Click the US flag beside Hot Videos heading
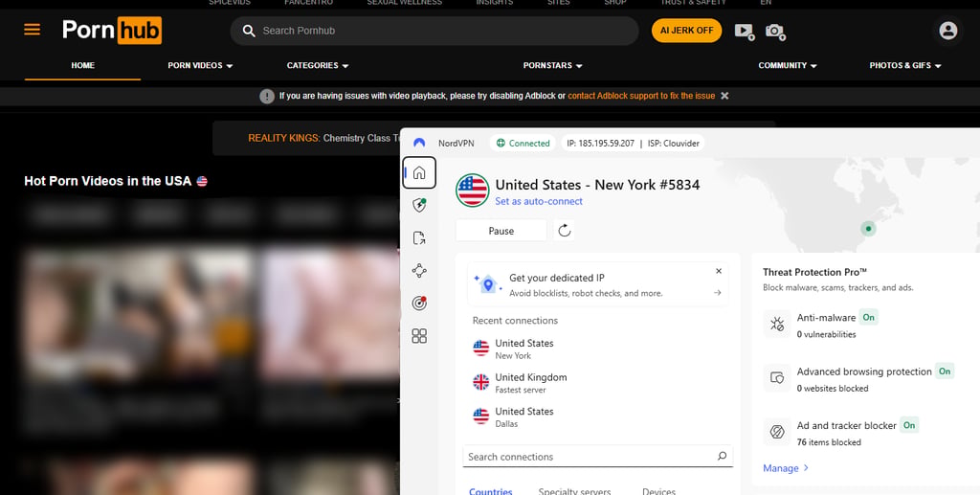 (x=202, y=181)
